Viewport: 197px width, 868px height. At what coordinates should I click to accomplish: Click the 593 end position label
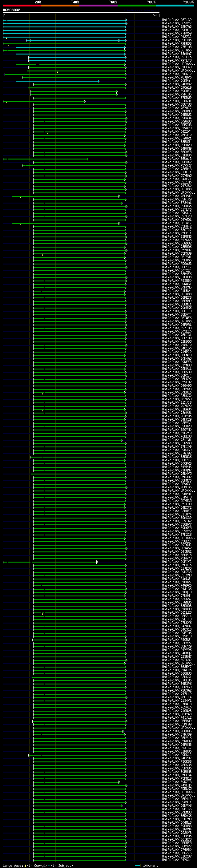155,15
